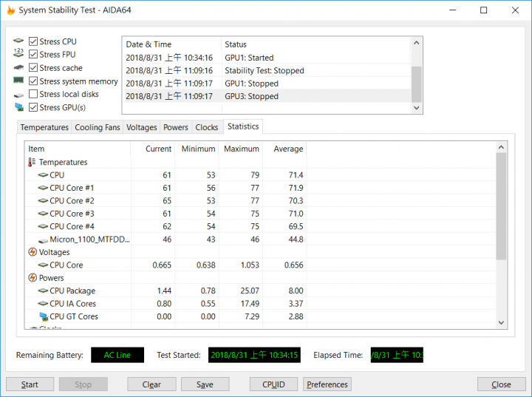Image resolution: width=532 pixels, height=397 pixels.
Task: Click the monitor icon of CPU GT Cores row
Action: click(44, 316)
